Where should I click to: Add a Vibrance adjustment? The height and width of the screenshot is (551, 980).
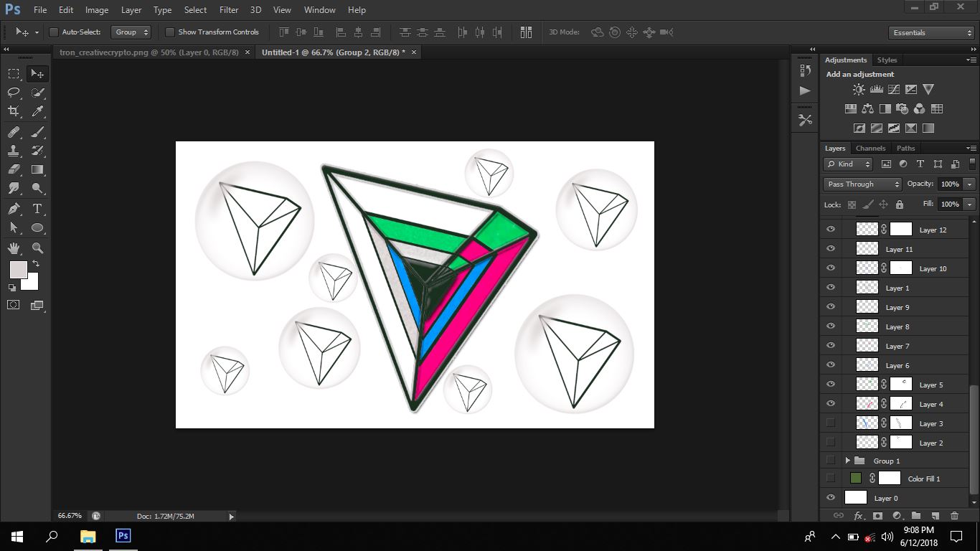click(x=928, y=90)
